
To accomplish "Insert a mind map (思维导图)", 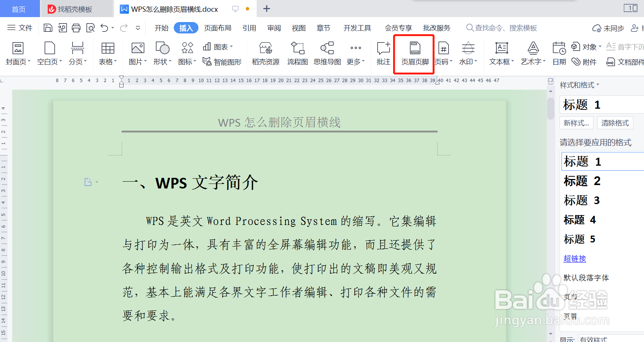I will 327,54.
